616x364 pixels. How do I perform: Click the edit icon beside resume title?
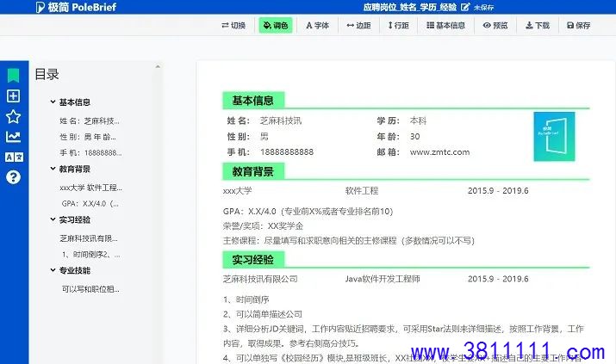pos(465,7)
